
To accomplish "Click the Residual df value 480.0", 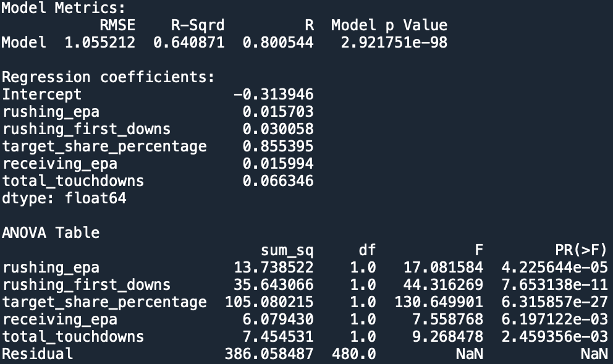I will coord(353,354).
